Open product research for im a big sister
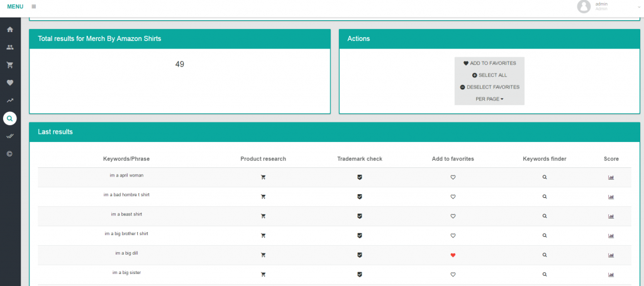Screen dimensions: 644x286 coord(264,274)
